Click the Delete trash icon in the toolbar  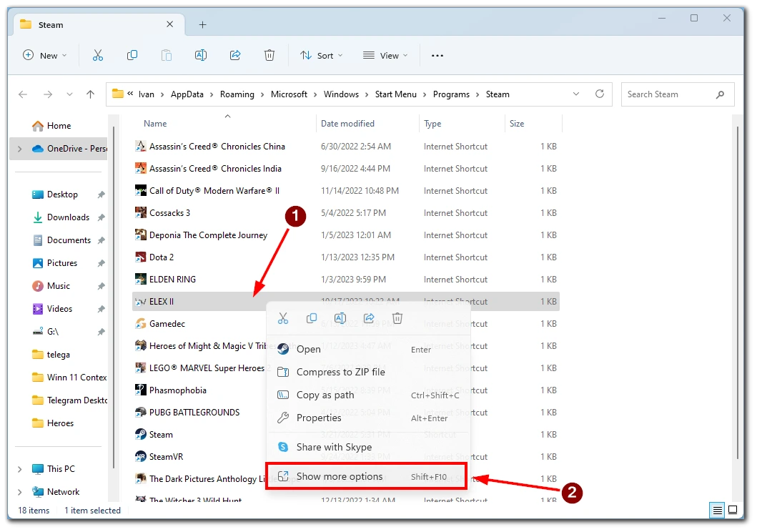click(x=269, y=56)
